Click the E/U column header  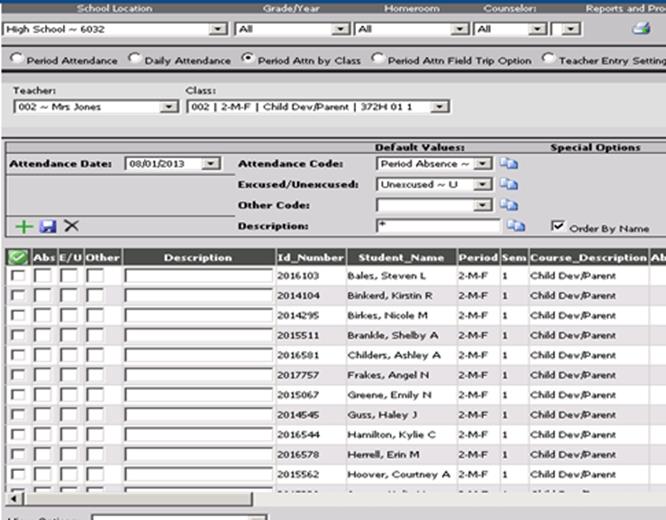tap(71, 257)
